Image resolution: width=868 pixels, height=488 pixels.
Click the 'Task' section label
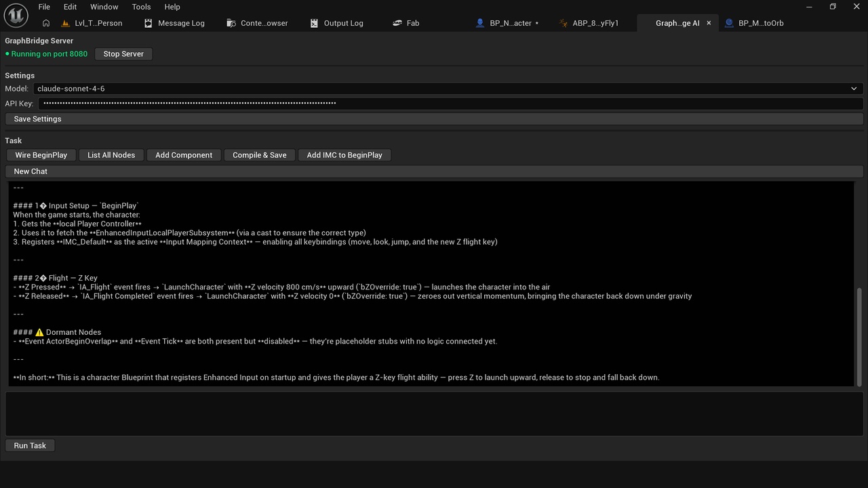pos(14,140)
